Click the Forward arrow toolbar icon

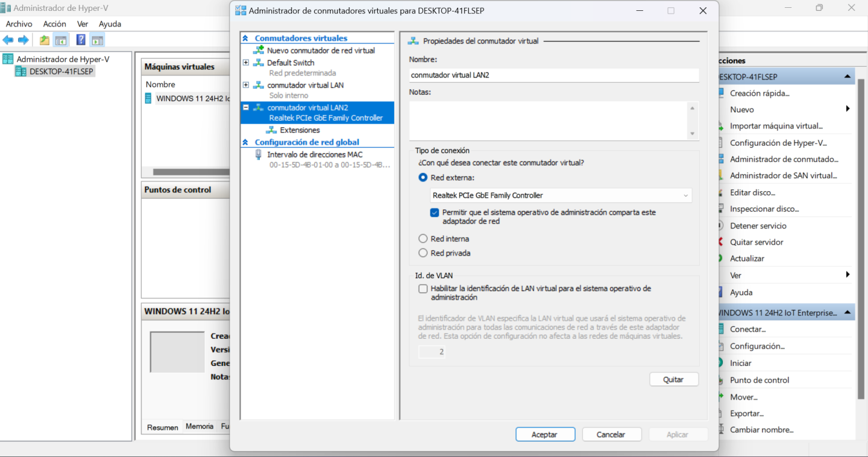point(24,40)
